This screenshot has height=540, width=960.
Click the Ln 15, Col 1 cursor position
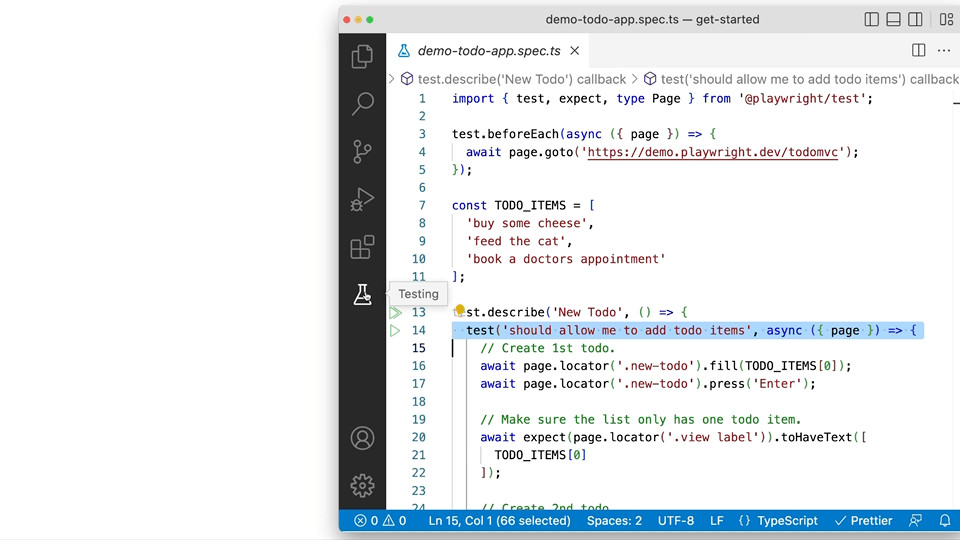click(x=500, y=521)
